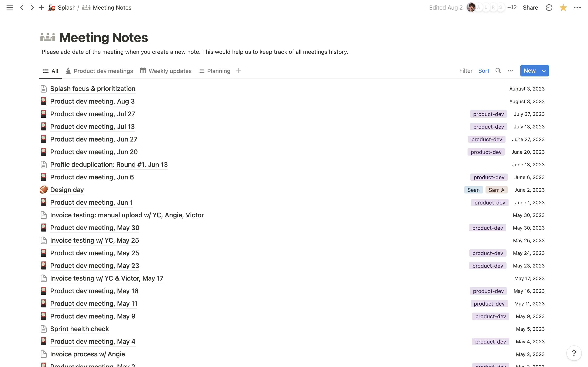Toggle the favorite star icon
Image resolution: width=588 pixels, height=367 pixels.
563,8
